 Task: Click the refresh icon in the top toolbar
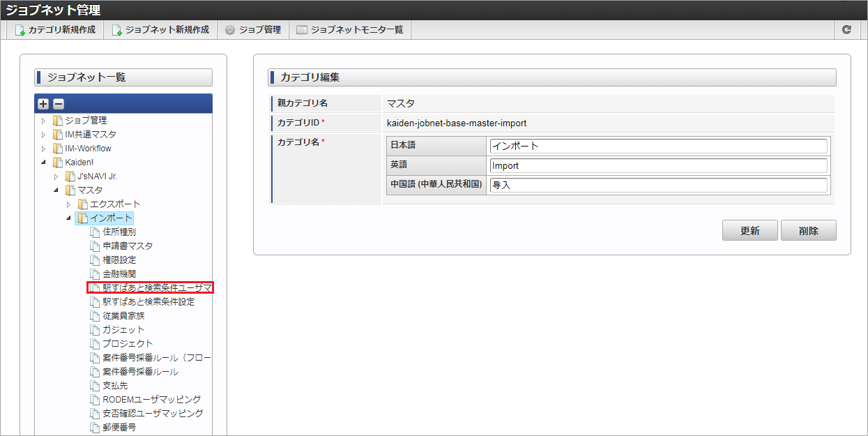click(846, 30)
